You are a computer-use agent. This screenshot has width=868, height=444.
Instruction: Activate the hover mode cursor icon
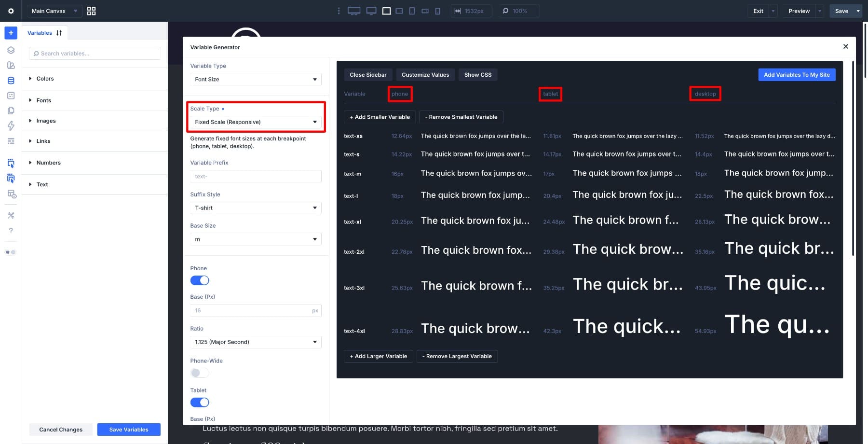point(11,178)
